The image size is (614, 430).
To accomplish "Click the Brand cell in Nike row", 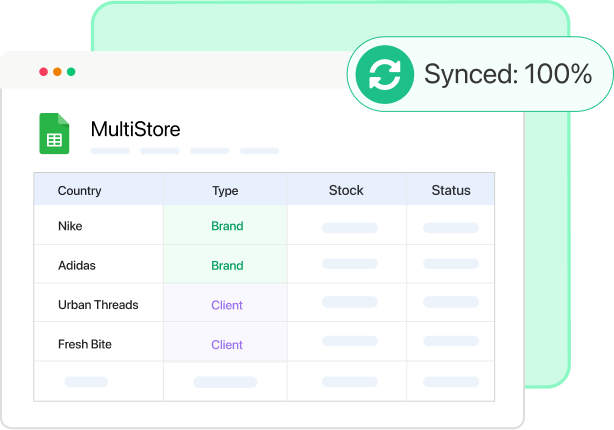I will (x=226, y=225).
